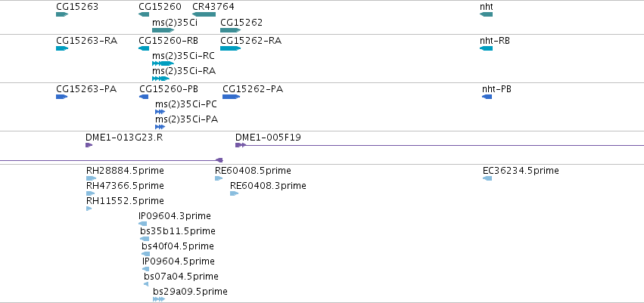
Task: Select the CG15262-PA protein glyph
Action: pos(232,97)
